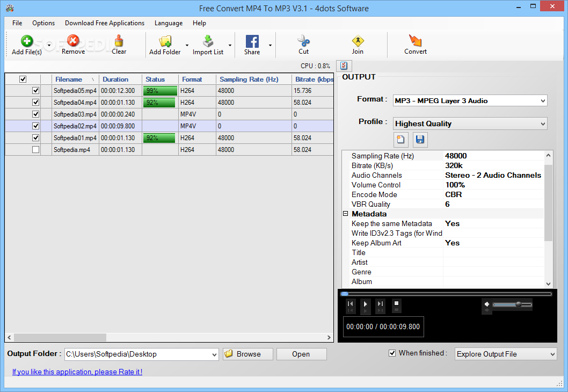
Task: Click the Remove toolbar icon
Action: coord(73,42)
